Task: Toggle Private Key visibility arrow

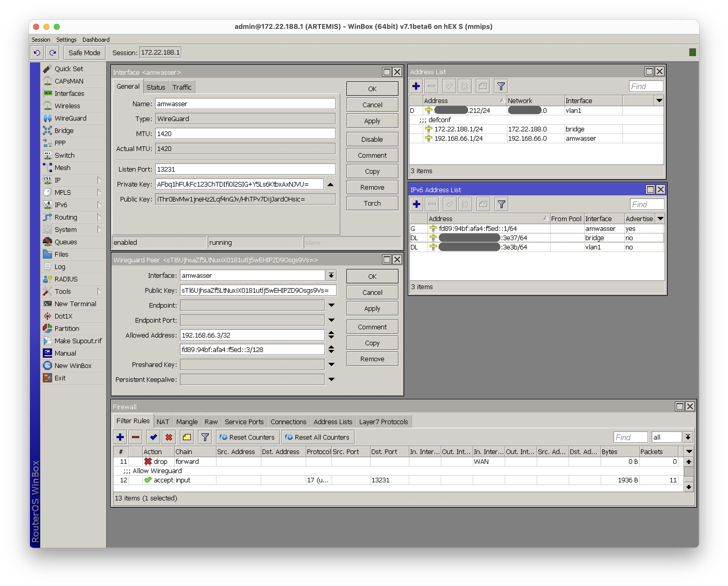Action: point(330,184)
